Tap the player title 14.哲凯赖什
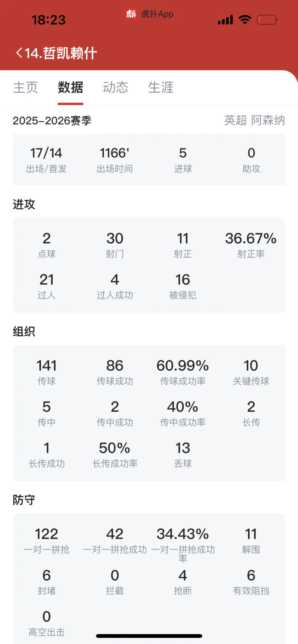The width and height of the screenshot is (298, 644). [x=61, y=53]
